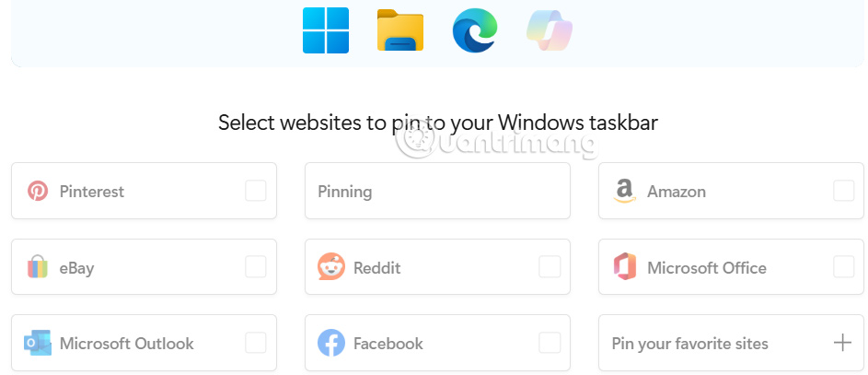Click the Facebook logo icon
The height and width of the screenshot is (375, 868).
331,344
